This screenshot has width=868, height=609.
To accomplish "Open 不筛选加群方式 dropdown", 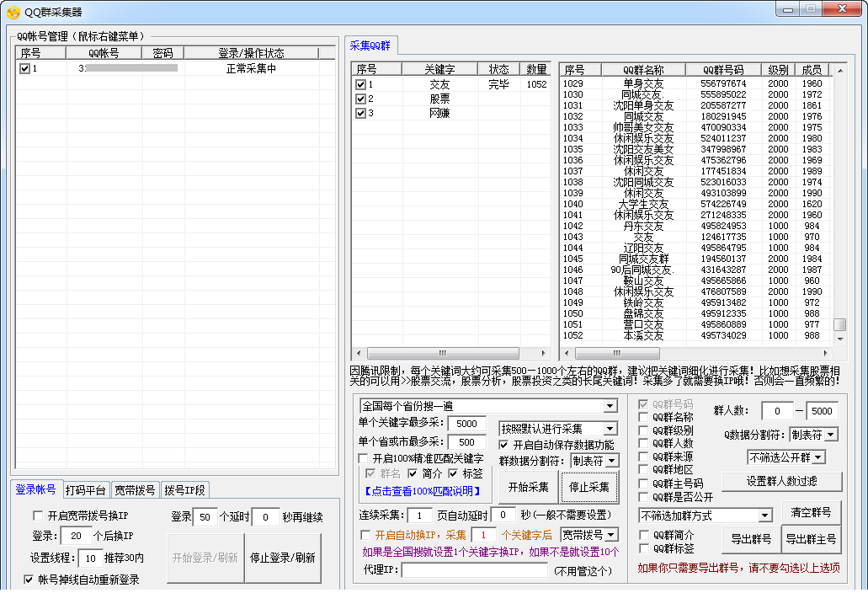I will (x=765, y=516).
